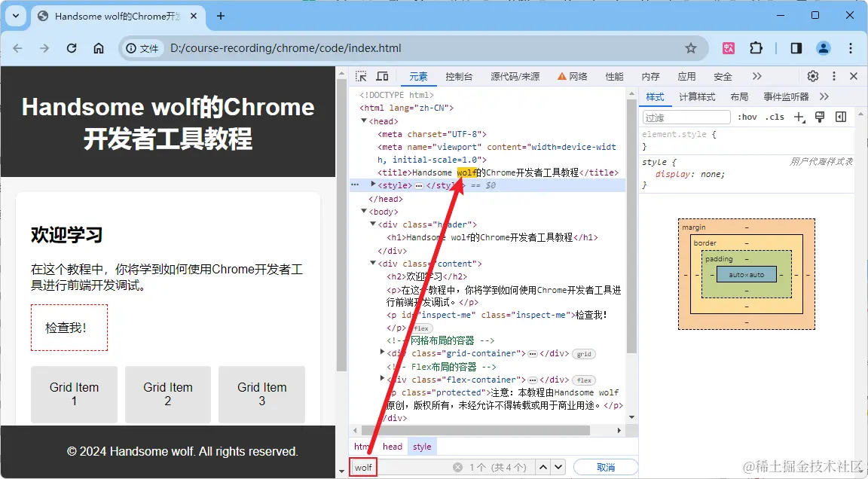Click style in the breadcrumb bar
Image resolution: width=868 pixels, height=479 pixels.
coord(422,447)
